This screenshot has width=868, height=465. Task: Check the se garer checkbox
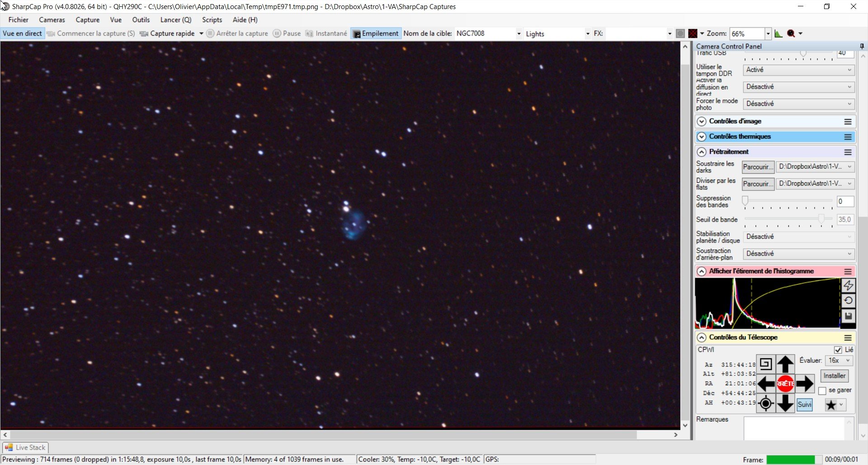(x=822, y=391)
